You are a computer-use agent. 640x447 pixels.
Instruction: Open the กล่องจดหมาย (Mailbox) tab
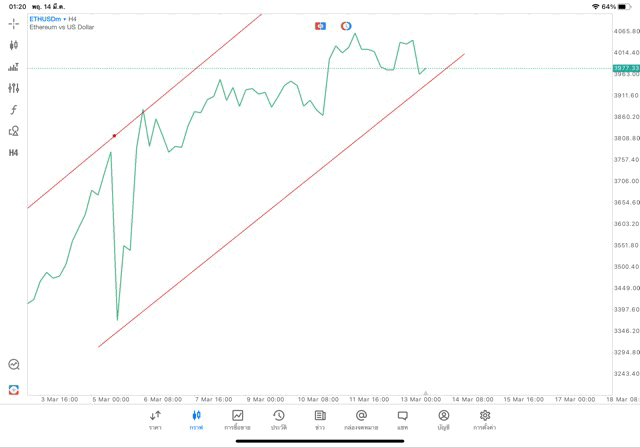click(x=361, y=419)
